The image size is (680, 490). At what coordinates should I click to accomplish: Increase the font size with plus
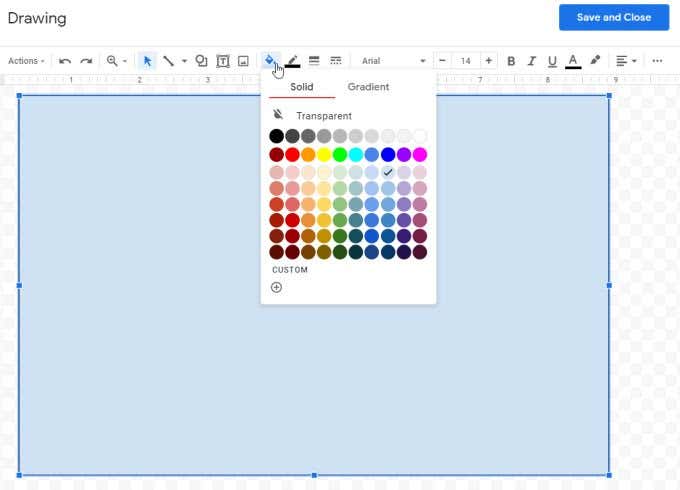click(x=489, y=61)
